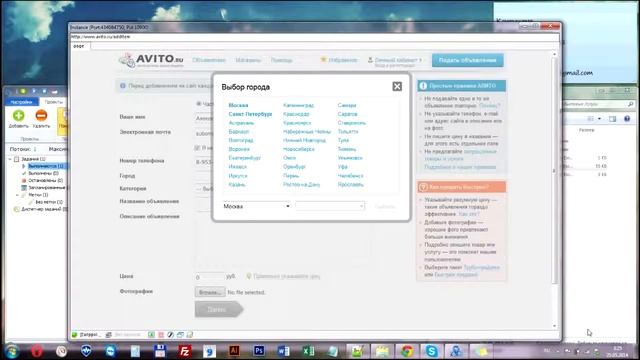
Task: Click the taskbar clock in system tray
Action: pos(617,351)
